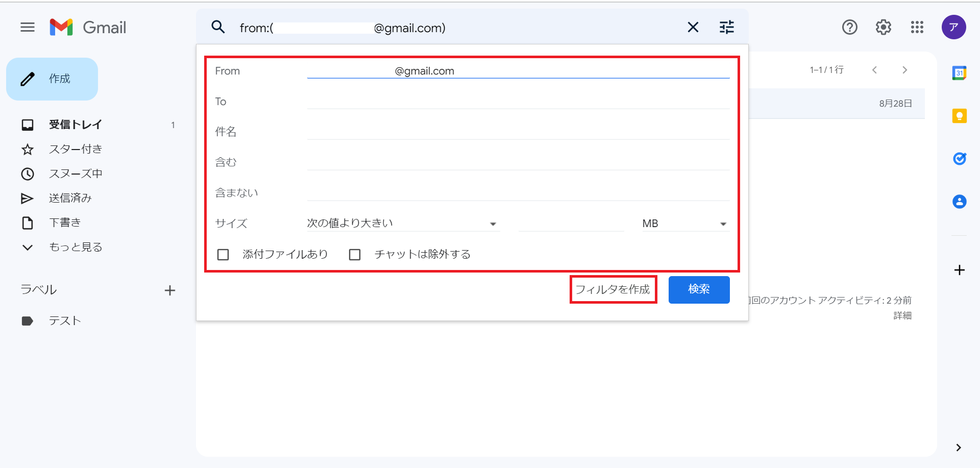Open Google Calendar in side panel

tap(959, 73)
